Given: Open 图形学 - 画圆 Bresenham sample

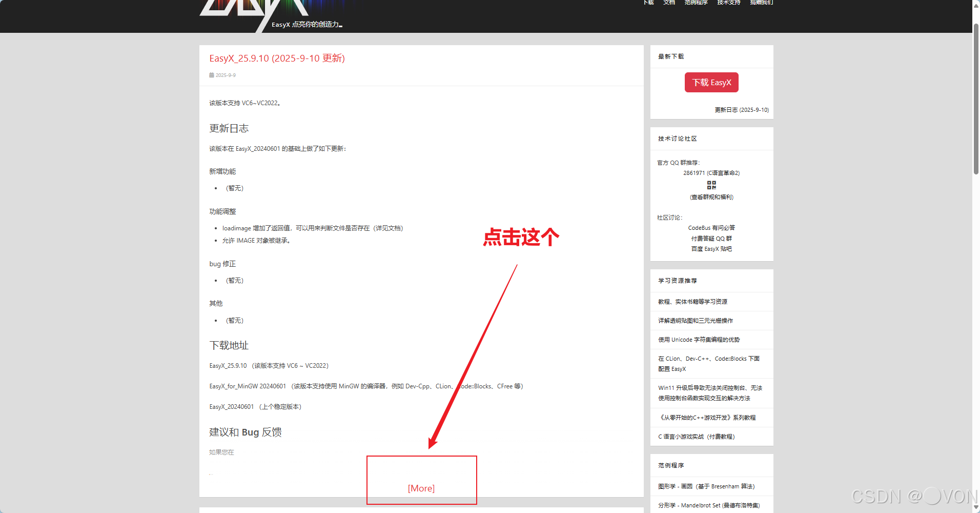Looking at the screenshot, I should [x=706, y=486].
